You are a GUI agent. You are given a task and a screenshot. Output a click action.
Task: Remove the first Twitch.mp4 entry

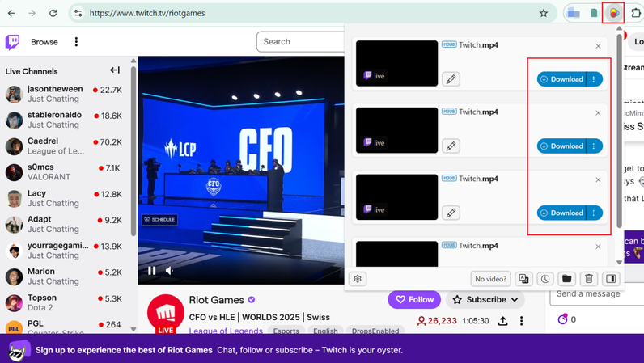(598, 46)
